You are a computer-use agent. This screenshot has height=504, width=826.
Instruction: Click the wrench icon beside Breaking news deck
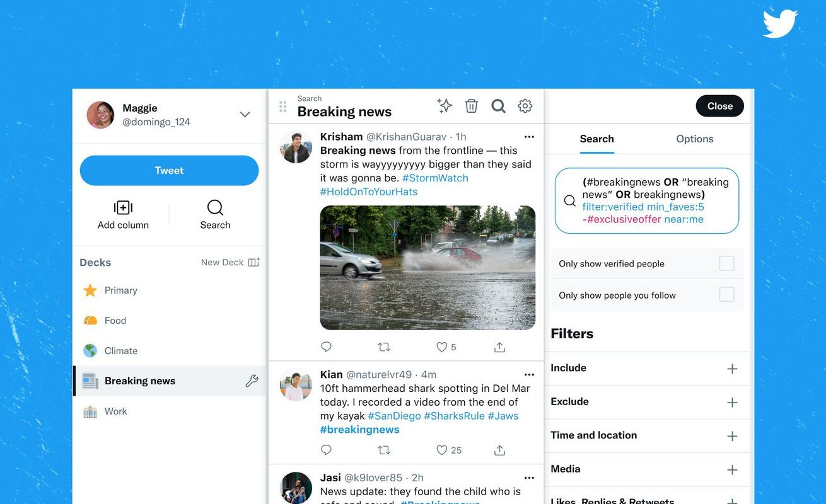tap(252, 381)
